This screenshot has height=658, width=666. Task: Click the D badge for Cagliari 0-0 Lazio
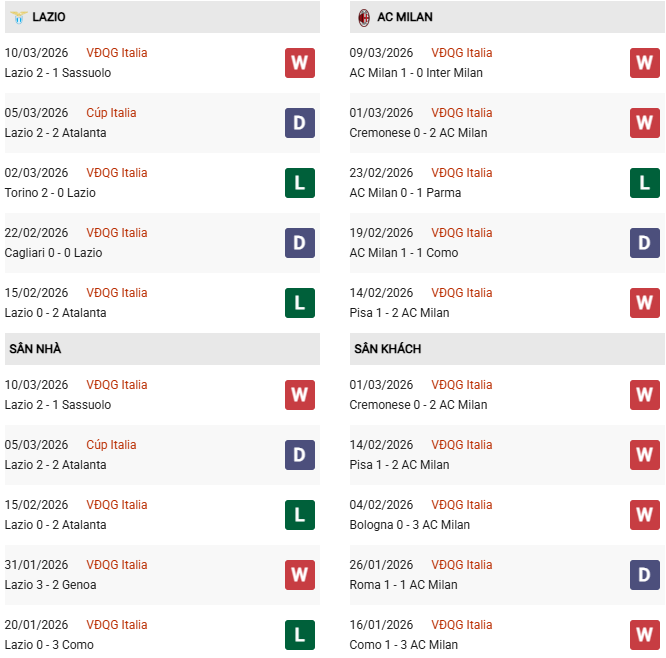click(299, 243)
